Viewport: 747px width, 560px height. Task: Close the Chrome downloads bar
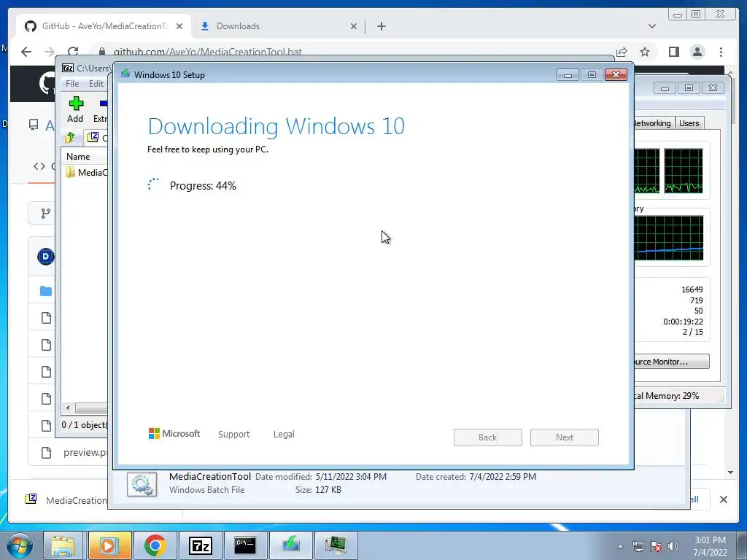[x=724, y=499]
